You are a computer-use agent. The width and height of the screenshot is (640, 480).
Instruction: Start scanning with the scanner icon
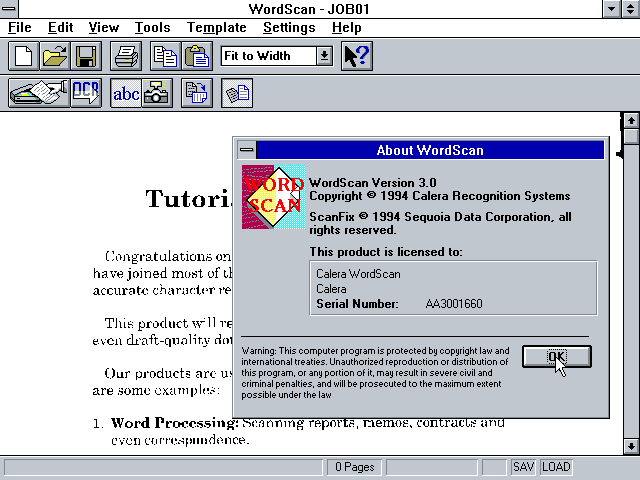pyautogui.click(x=39, y=93)
